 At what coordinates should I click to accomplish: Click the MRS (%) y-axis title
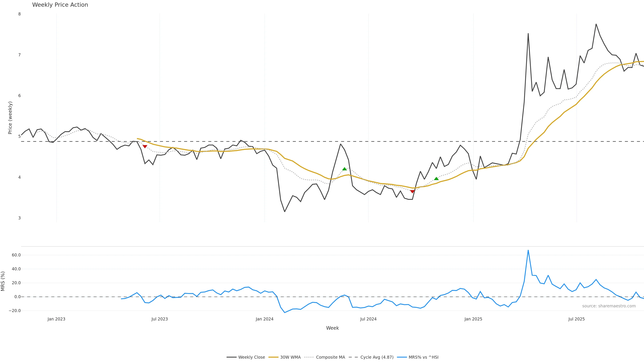tap(3, 281)
